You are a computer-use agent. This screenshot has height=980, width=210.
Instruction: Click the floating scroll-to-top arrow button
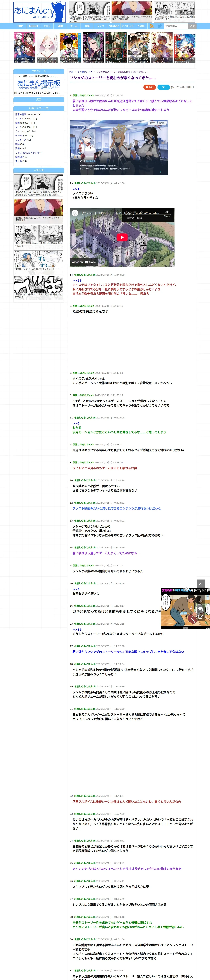tap(201, 584)
